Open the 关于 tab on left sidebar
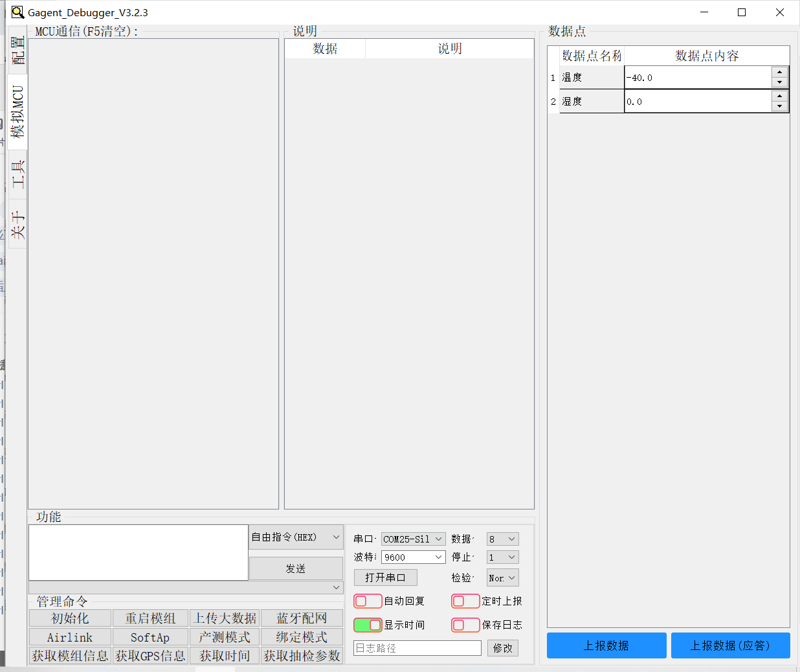Screen dimensions: 800x672 click(17, 220)
